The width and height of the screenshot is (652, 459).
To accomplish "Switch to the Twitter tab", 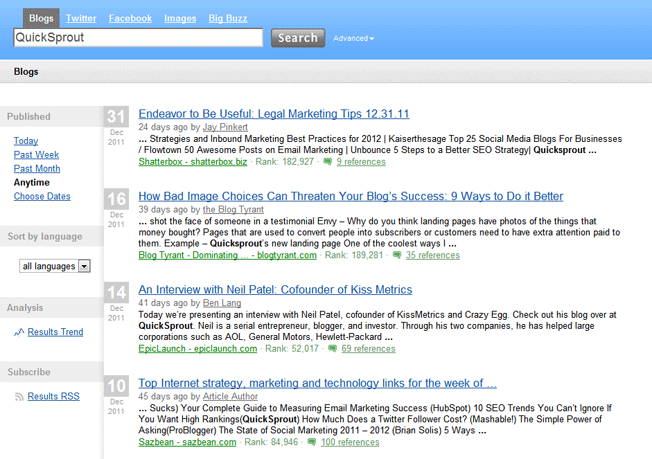I will (81, 18).
